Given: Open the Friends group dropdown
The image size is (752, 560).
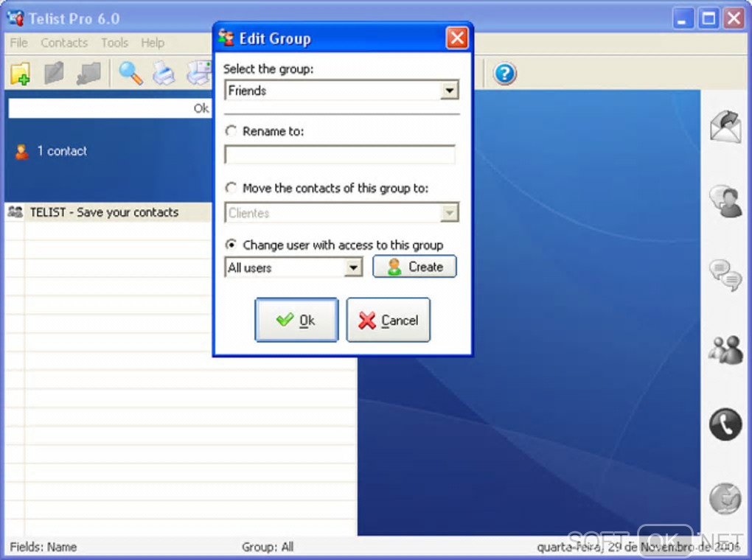Looking at the screenshot, I should [x=450, y=90].
